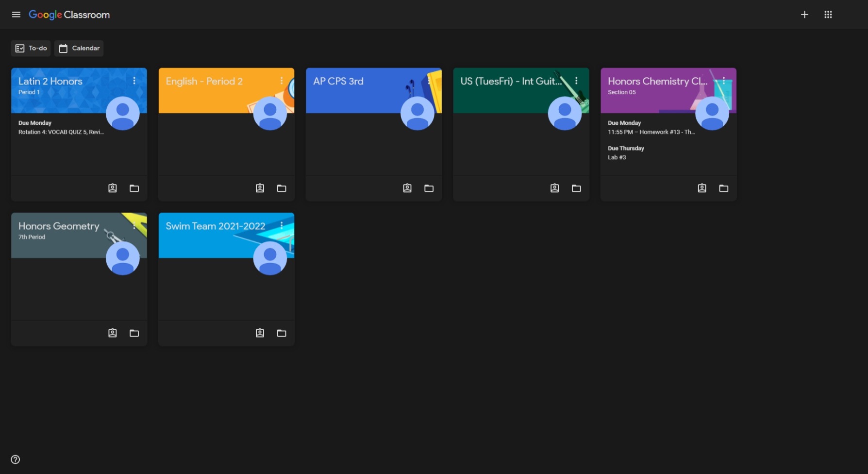The height and width of the screenshot is (474, 868).
Task: Click the gradebook icon on AP CPS 3rd
Action: click(407, 188)
